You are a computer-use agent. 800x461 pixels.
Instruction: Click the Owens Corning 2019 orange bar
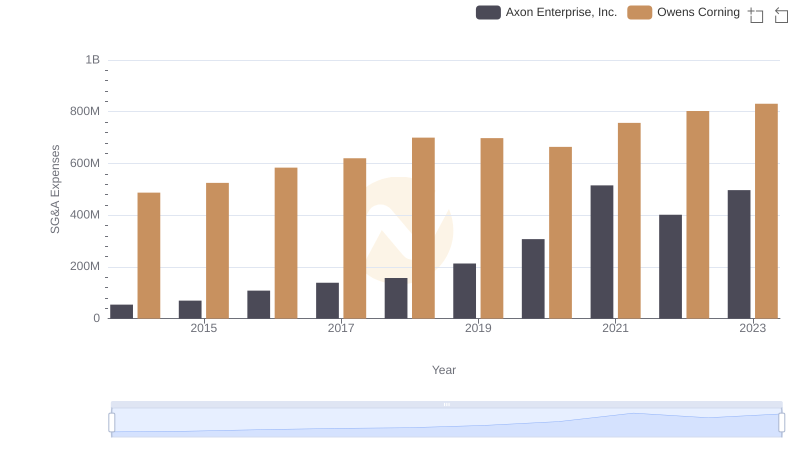click(492, 228)
